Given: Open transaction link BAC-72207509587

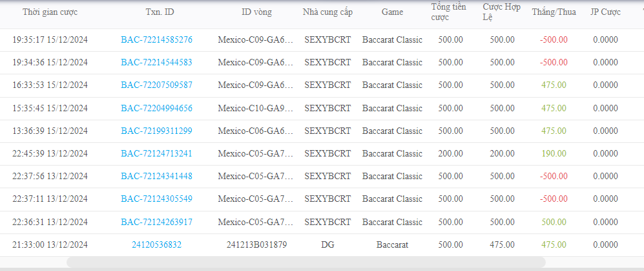Looking at the screenshot, I should tap(156, 85).
